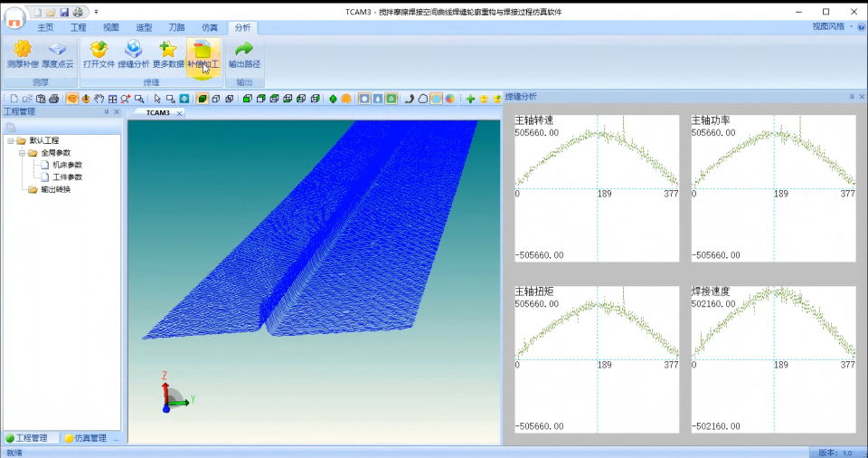The image size is (868, 458).
Task: Toggle the green square circle button
Action: point(391,99)
